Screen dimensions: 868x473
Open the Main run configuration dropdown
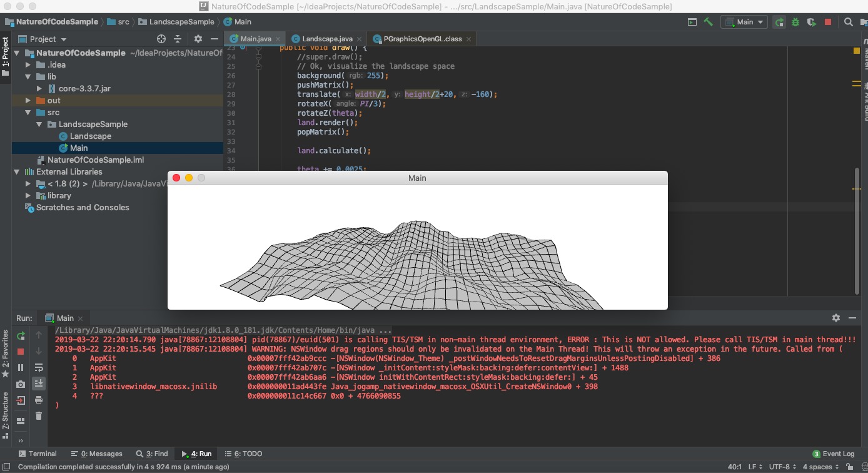[x=744, y=22]
